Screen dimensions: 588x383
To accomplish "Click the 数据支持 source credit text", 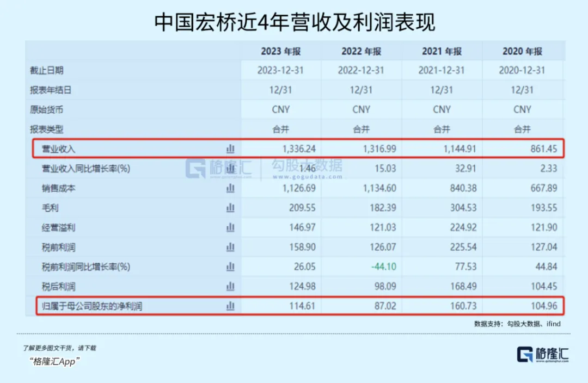I will click(517, 323).
